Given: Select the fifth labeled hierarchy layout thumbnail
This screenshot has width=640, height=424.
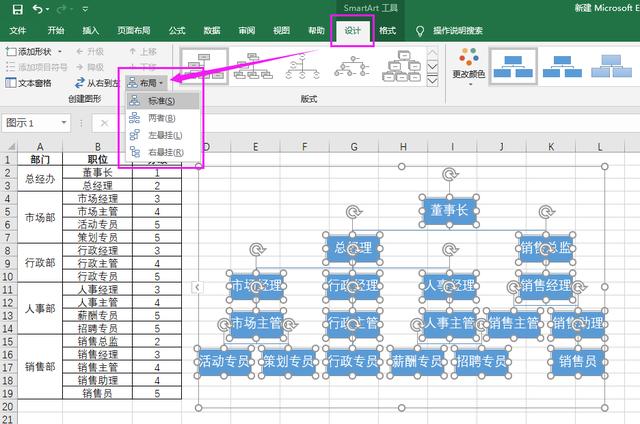Looking at the screenshot, I should 402,66.
